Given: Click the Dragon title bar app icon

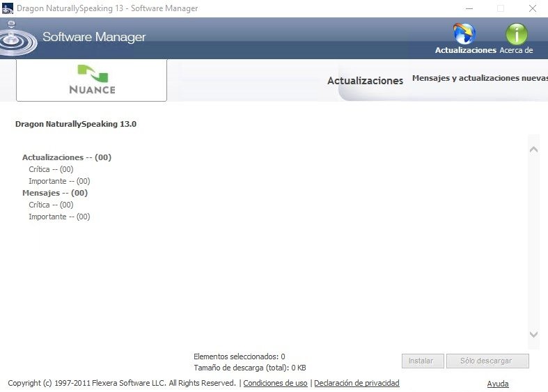Looking at the screenshot, I should click(x=8, y=8).
